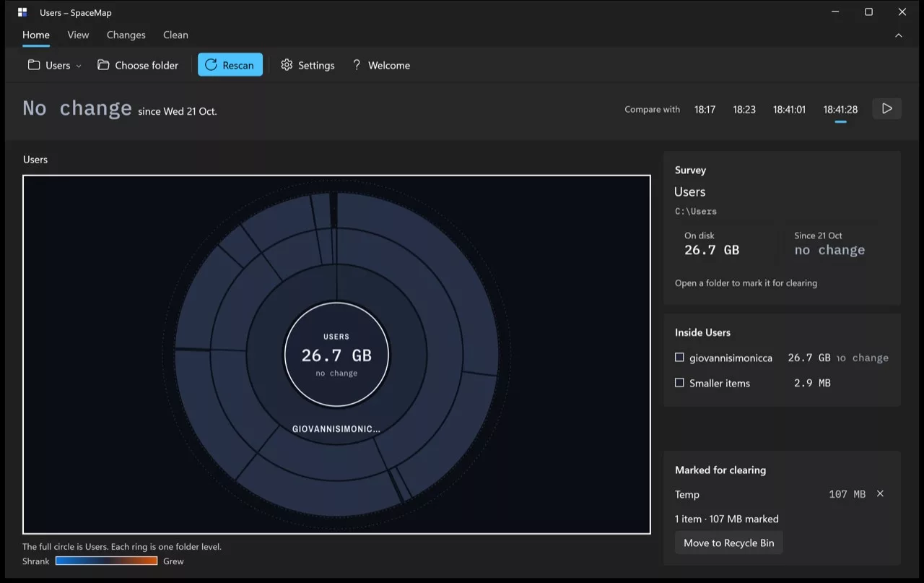Maximize the SpaceMap window
The image size is (924, 583).
click(868, 12)
